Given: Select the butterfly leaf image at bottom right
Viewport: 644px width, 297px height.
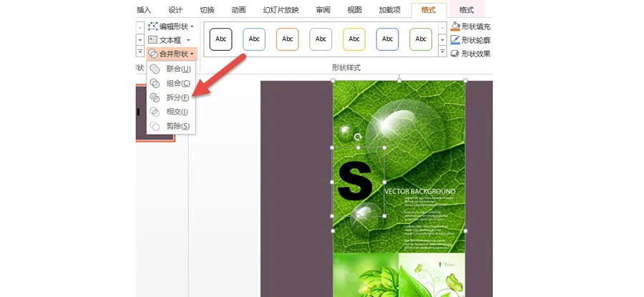Looking at the screenshot, I should [x=431, y=275].
